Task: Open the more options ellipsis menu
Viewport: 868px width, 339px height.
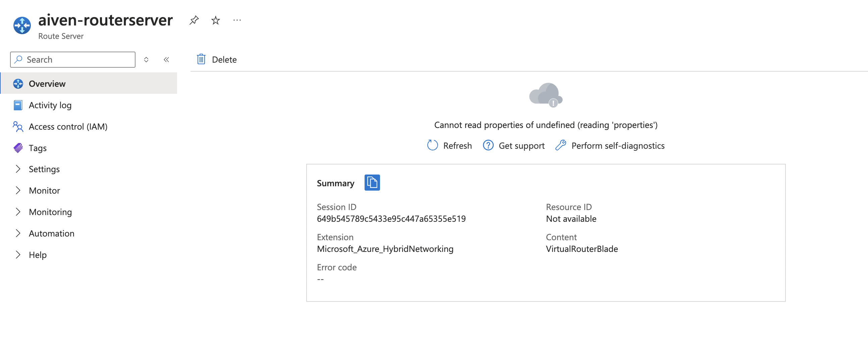Action: [237, 20]
